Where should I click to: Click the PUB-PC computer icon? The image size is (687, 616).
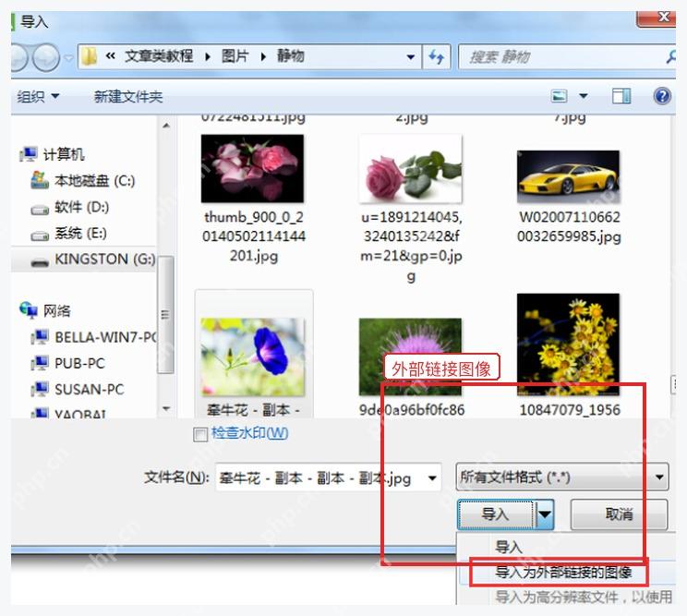pos(40,363)
